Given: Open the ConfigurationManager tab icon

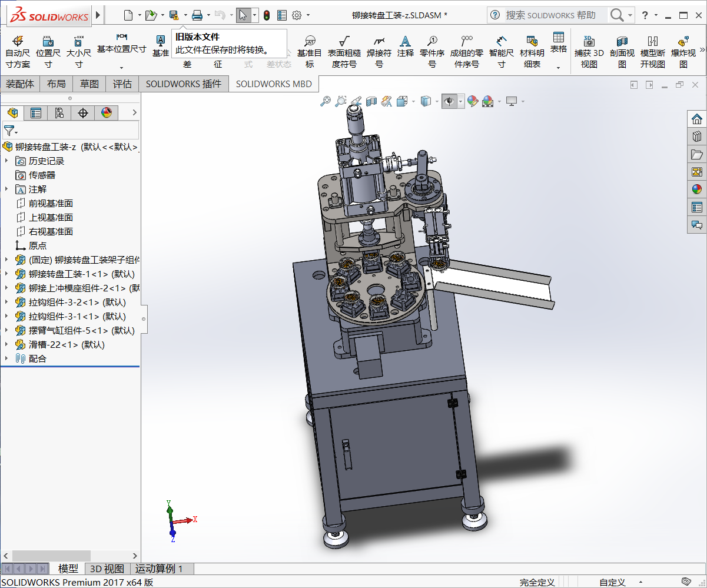Looking at the screenshot, I should [x=59, y=113].
